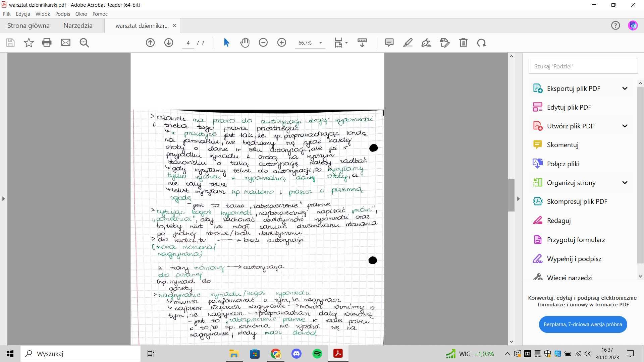Click the Search/Zoom icon in toolbar
Viewport: 644px width, 362px height.
(x=84, y=43)
